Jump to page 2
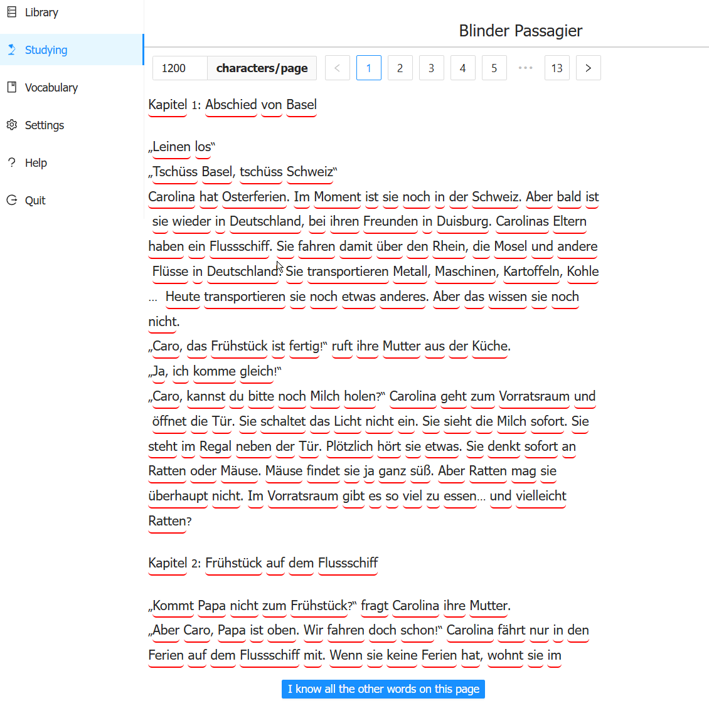 (400, 68)
